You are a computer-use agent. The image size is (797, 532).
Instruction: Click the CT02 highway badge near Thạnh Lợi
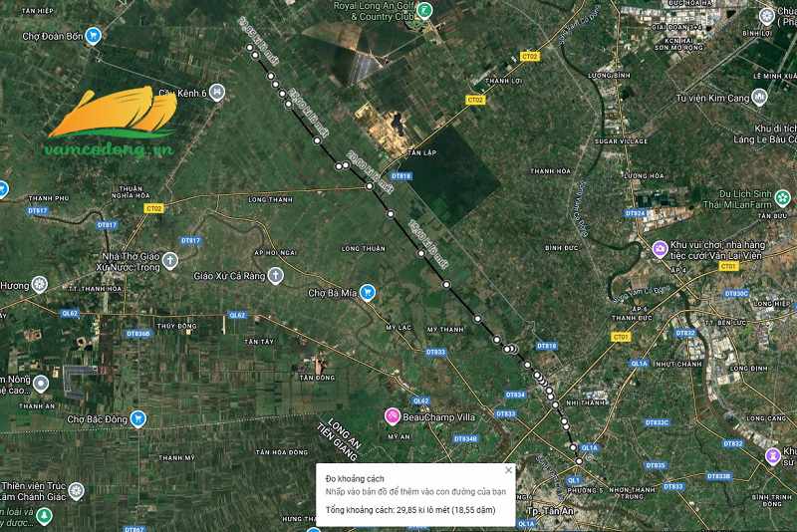tap(530, 57)
